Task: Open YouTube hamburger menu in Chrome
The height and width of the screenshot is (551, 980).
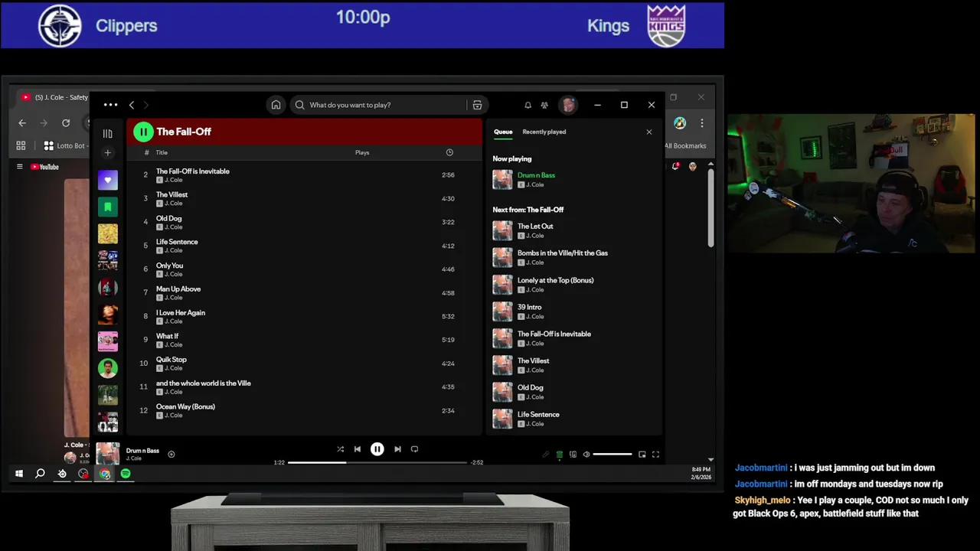Action: [20, 167]
